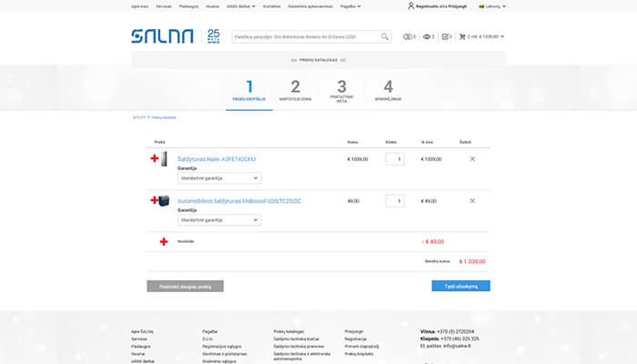Click footer link Šaldymo technika buičiai
This screenshot has height=364, width=637.
coord(296,339)
